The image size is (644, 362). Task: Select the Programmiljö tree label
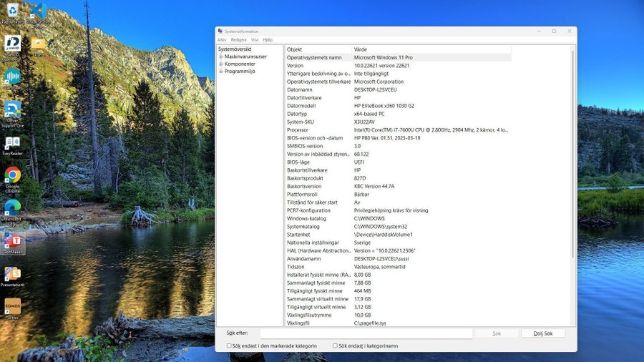(x=240, y=72)
